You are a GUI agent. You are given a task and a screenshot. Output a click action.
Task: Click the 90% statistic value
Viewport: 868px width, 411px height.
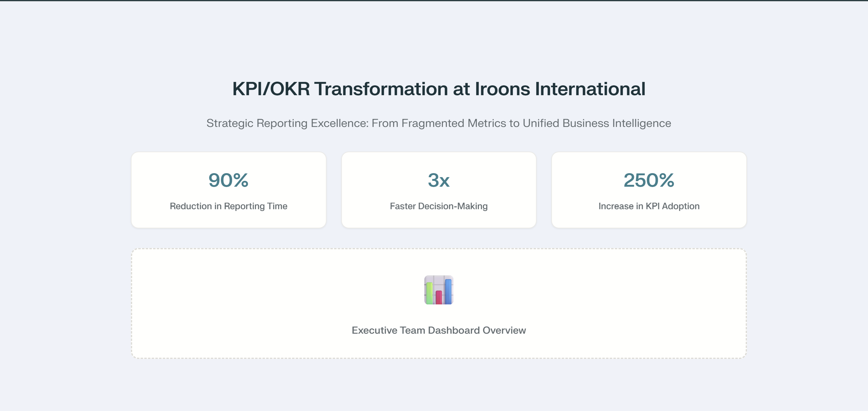(229, 180)
